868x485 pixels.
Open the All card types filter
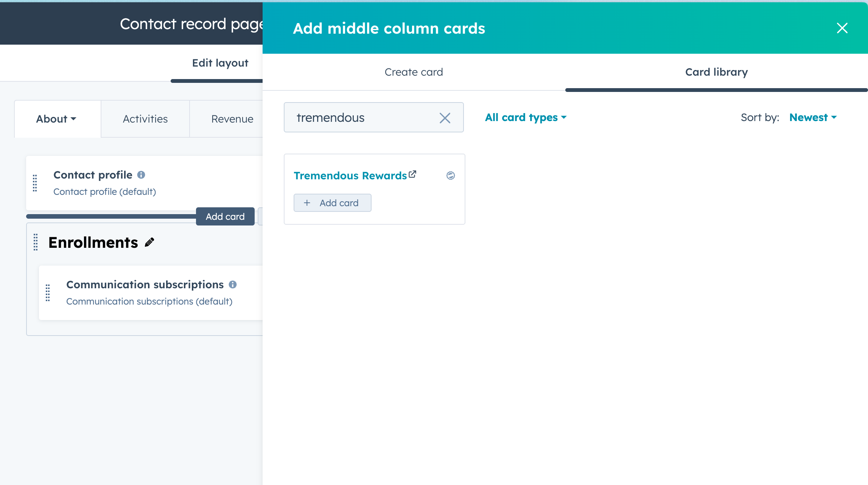[526, 118]
